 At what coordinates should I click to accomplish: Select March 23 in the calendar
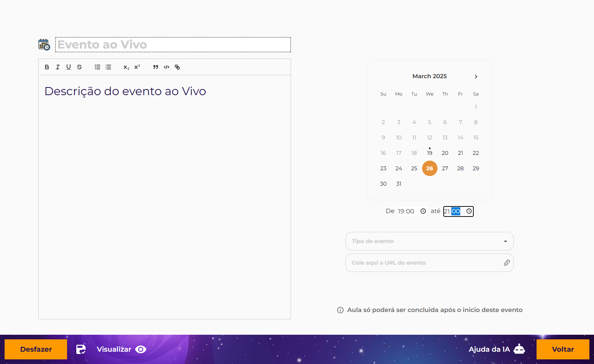coord(383,168)
